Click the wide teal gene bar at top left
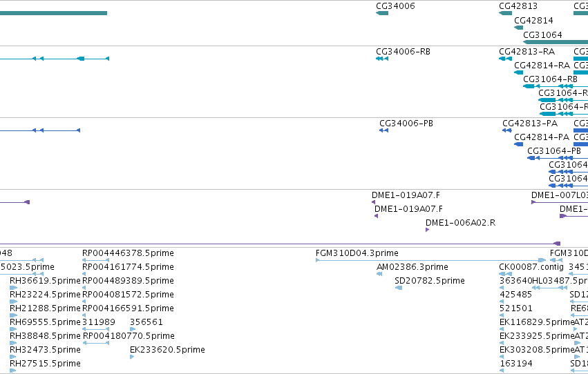 (x=54, y=13)
